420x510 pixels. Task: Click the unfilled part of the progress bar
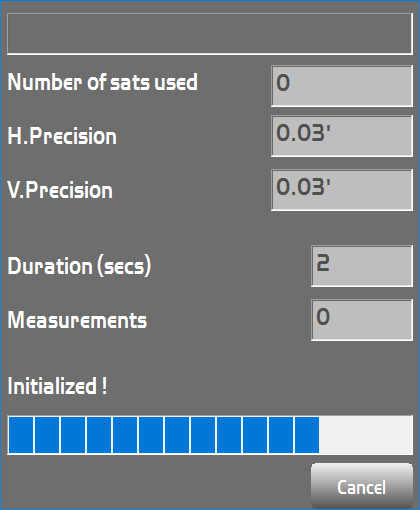[x=365, y=435]
